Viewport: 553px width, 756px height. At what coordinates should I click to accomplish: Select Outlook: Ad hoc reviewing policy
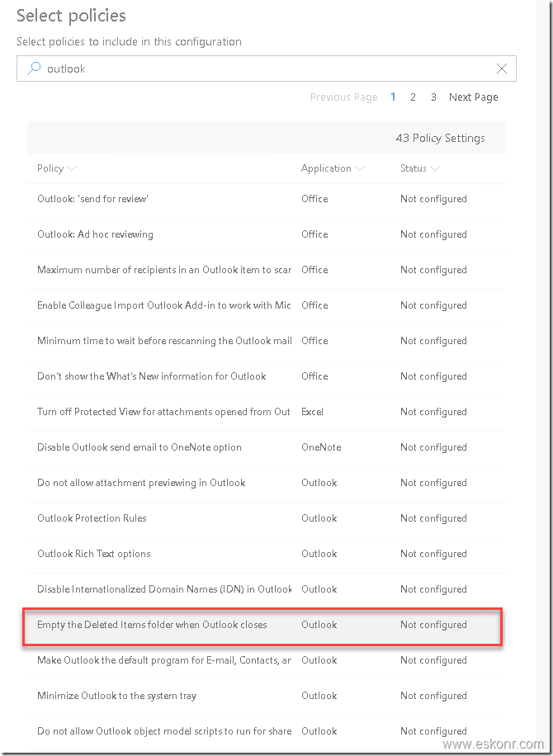pyautogui.click(x=266, y=234)
